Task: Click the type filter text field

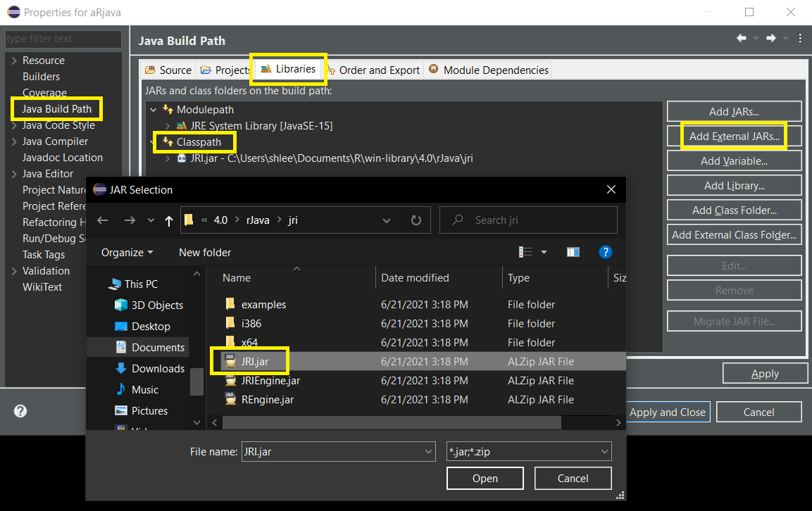Action: [x=63, y=39]
